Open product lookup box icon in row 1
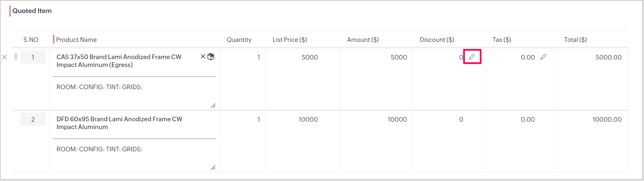This screenshot has width=644, height=181. point(211,57)
